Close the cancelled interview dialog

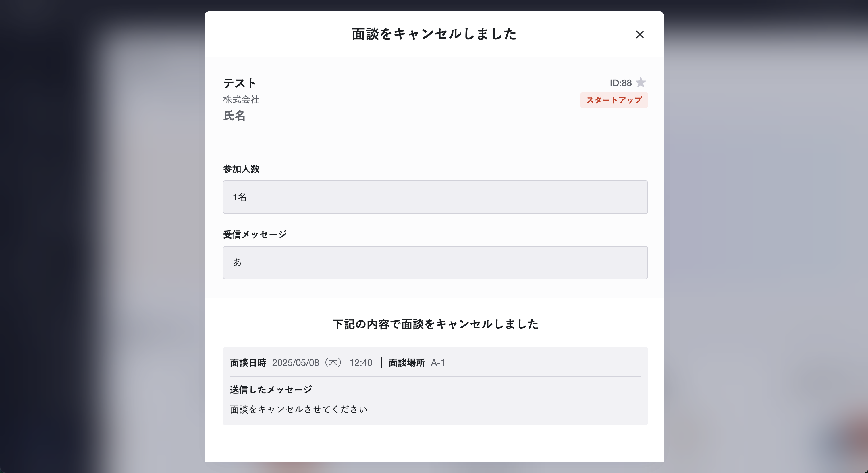point(640,34)
